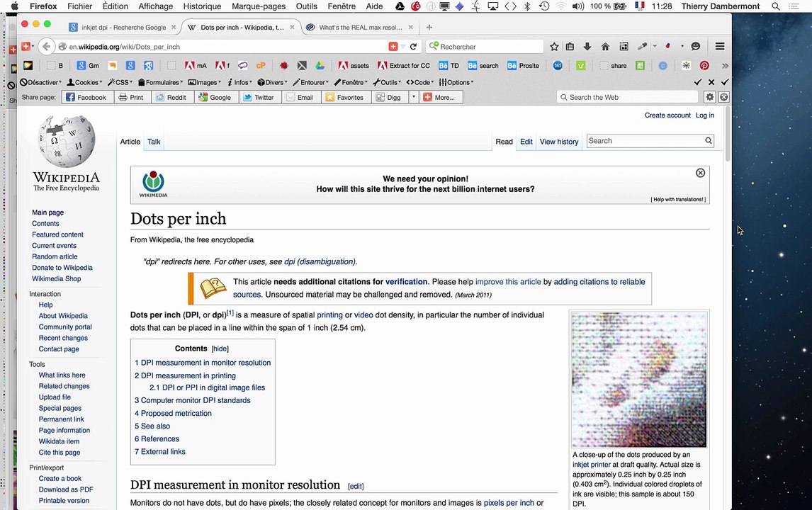812x510 pixels.
Task: Open the Affichage menu
Action: pyautogui.click(x=155, y=6)
